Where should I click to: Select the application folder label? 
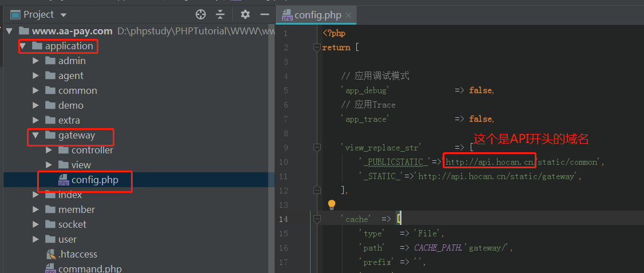click(69, 46)
